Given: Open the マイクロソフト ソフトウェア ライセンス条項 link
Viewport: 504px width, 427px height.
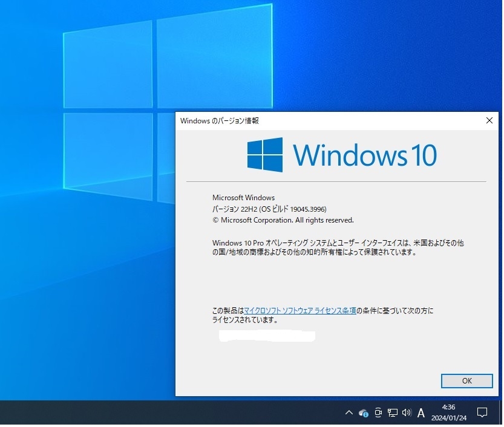Looking at the screenshot, I should [301, 311].
